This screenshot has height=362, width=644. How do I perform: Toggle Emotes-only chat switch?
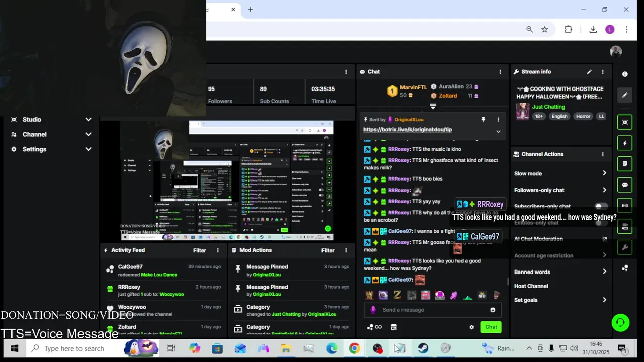pos(601,223)
